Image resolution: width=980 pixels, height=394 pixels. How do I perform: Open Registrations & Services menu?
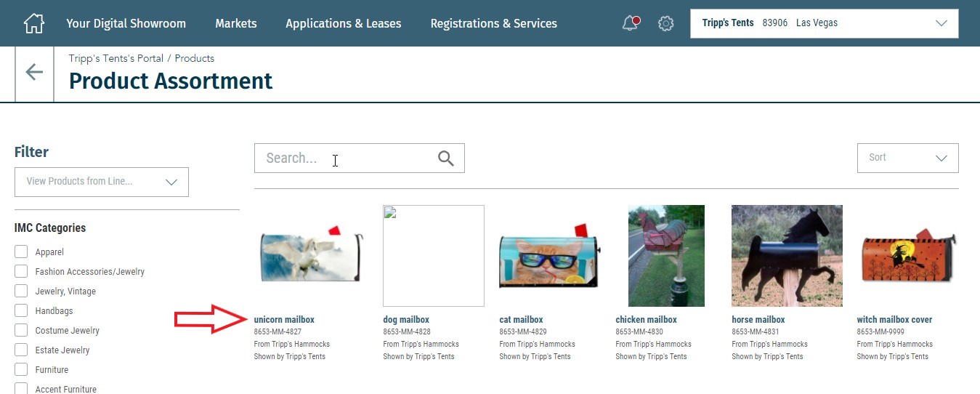point(493,23)
